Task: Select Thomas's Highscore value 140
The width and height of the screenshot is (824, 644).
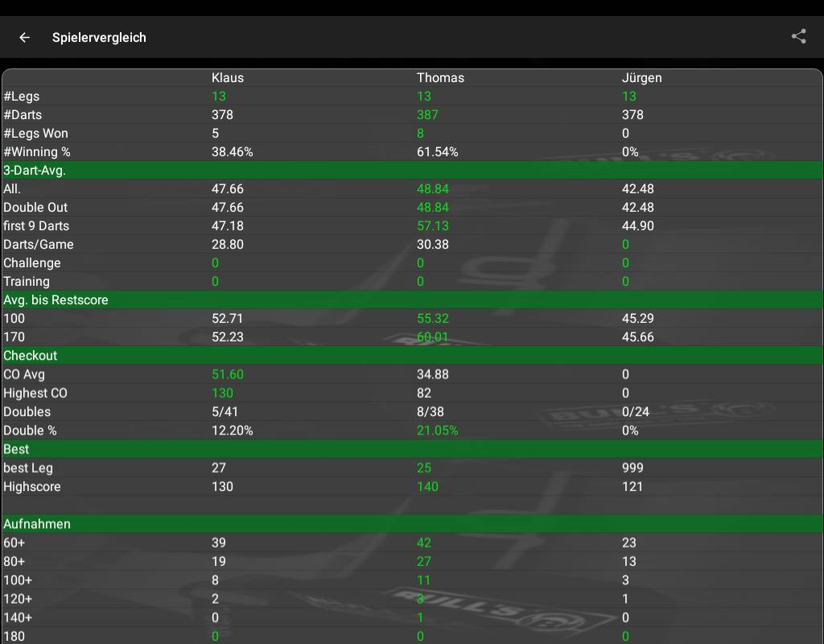Action: [x=428, y=486]
